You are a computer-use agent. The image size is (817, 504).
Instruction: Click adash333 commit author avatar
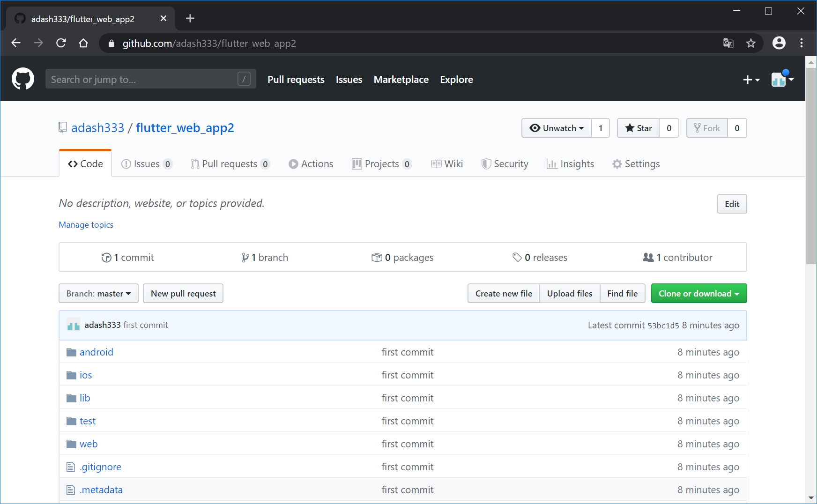click(74, 325)
